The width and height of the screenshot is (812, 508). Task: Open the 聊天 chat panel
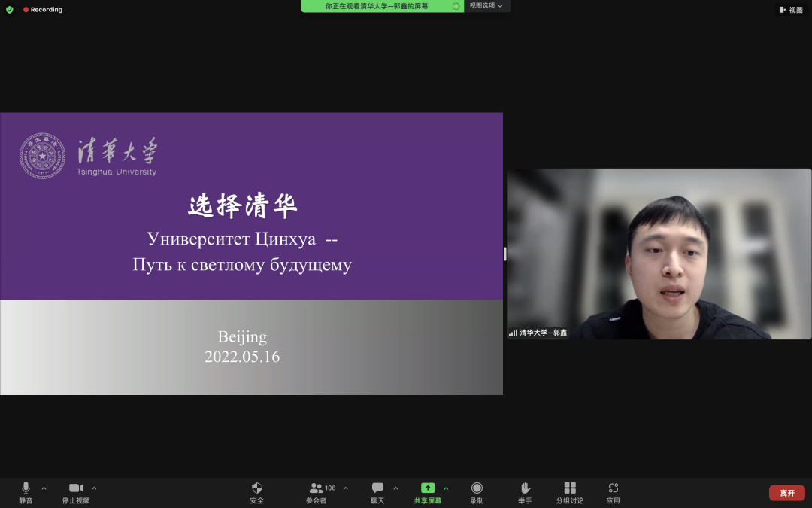(x=377, y=493)
